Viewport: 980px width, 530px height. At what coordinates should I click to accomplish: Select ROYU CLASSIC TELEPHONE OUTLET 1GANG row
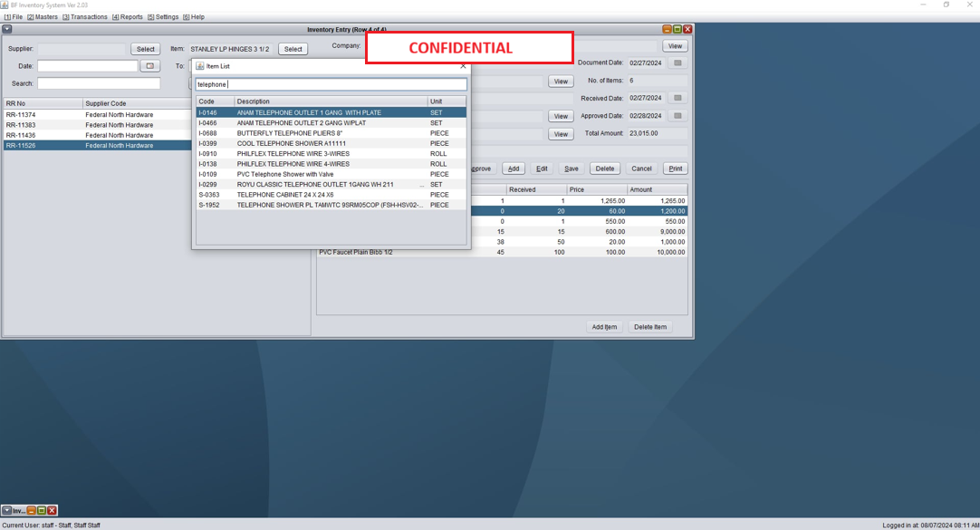click(x=331, y=185)
